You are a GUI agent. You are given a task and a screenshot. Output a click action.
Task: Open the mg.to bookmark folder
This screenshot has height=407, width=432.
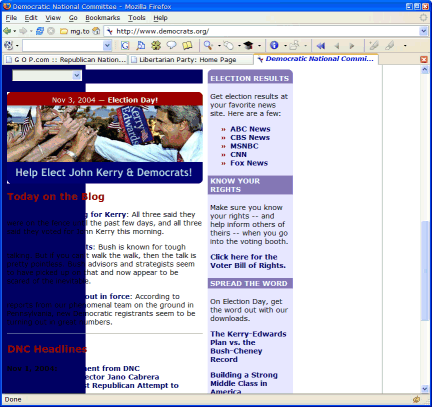coord(75,31)
